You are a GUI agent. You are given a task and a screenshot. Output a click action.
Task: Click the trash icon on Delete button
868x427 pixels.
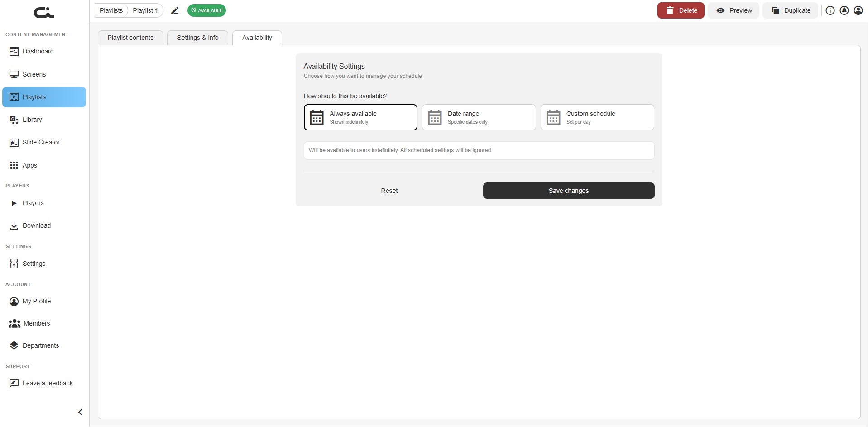tap(670, 10)
